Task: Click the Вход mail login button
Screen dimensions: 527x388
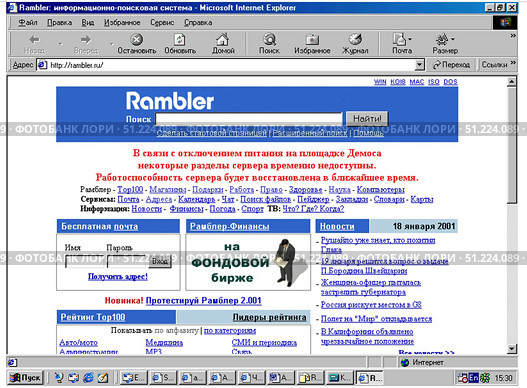Action: (x=160, y=261)
